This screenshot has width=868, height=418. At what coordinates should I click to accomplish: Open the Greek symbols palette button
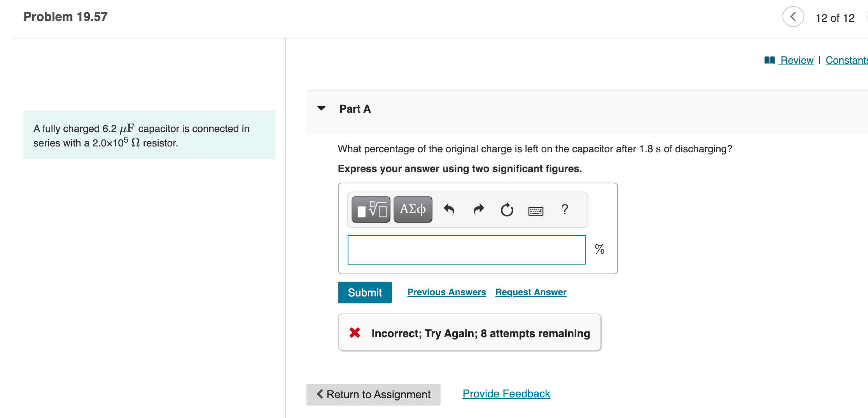[413, 209]
